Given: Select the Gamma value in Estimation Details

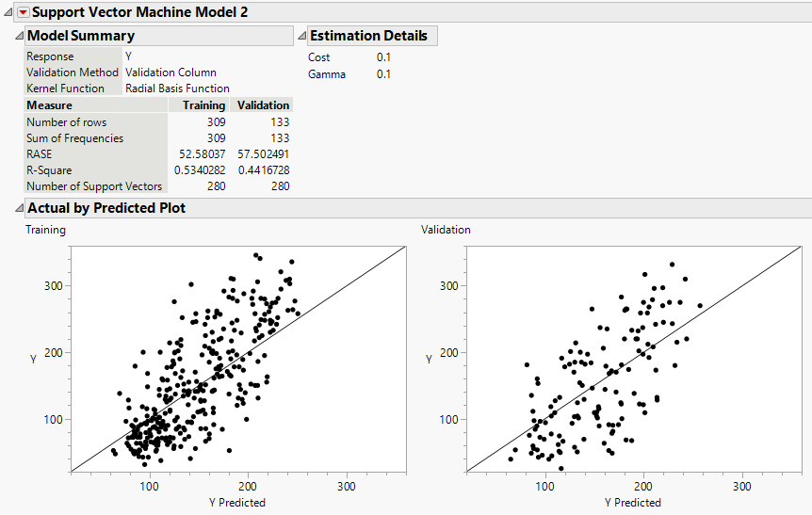Looking at the screenshot, I should pos(383,74).
